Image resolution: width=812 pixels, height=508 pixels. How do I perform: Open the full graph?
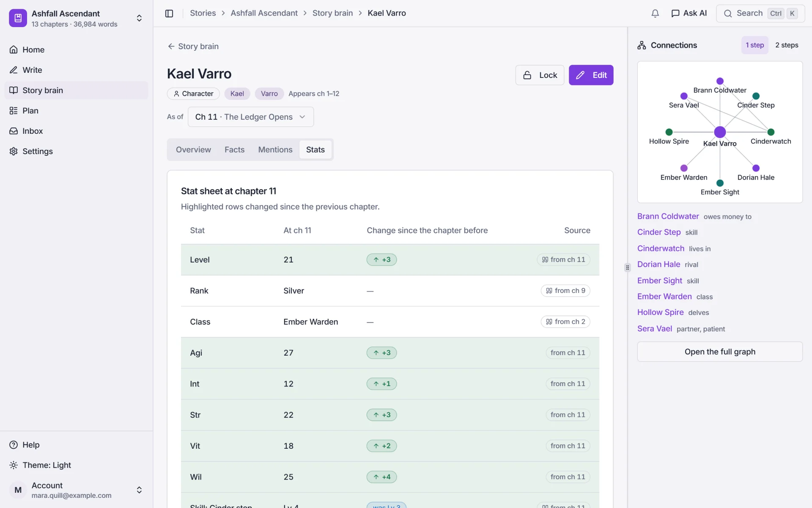tap(720, 352)
